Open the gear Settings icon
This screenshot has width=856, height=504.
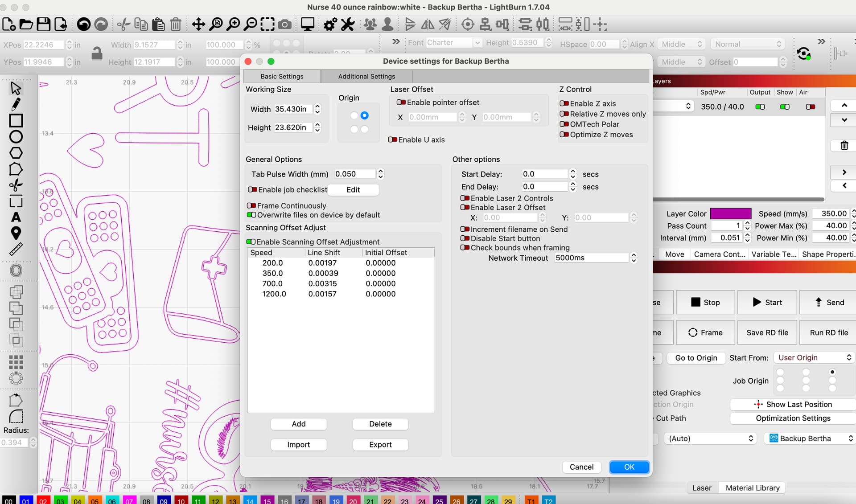tap(330, 24)
